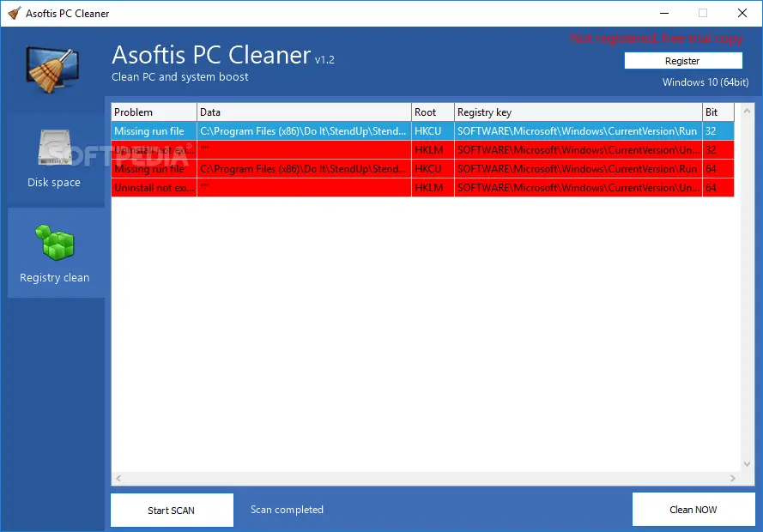The width and height of the screenshot is (763, 532).
Task: Click the vertical scrollbar down arrow
Action: [747, 464]
